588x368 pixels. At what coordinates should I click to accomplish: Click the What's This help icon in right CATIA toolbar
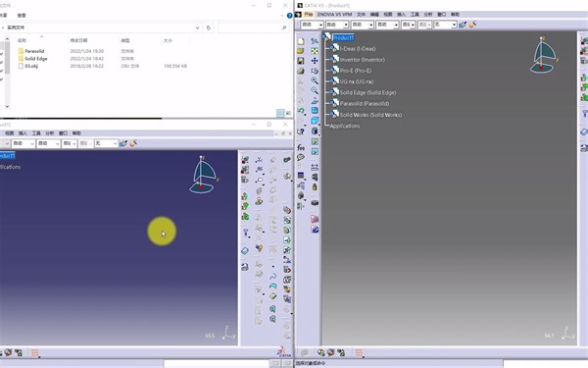click(301, 131)
